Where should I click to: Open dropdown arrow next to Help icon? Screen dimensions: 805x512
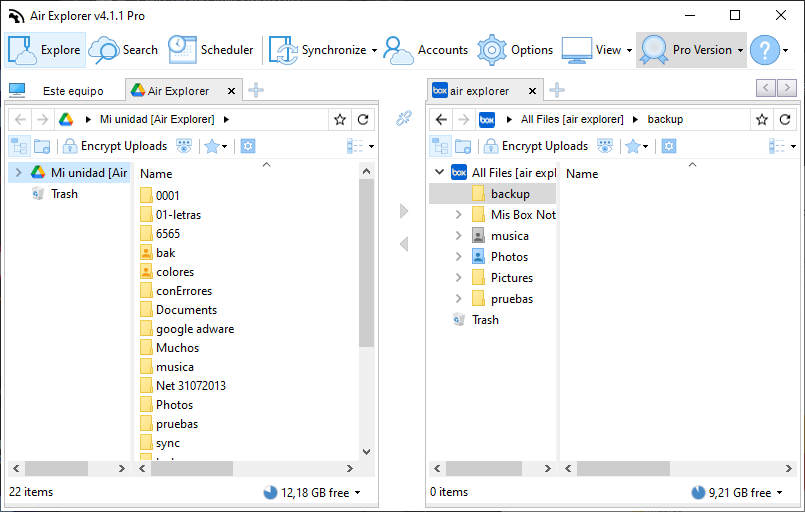click(785, 50)
